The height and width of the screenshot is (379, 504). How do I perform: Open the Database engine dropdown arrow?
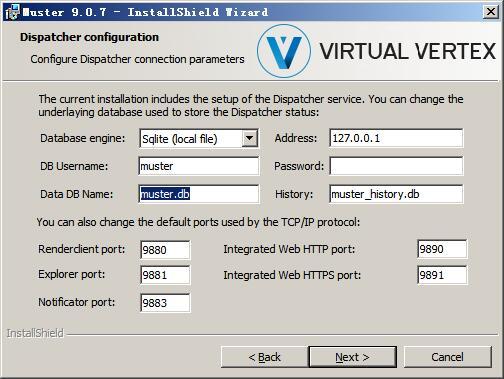click(250, 138)
